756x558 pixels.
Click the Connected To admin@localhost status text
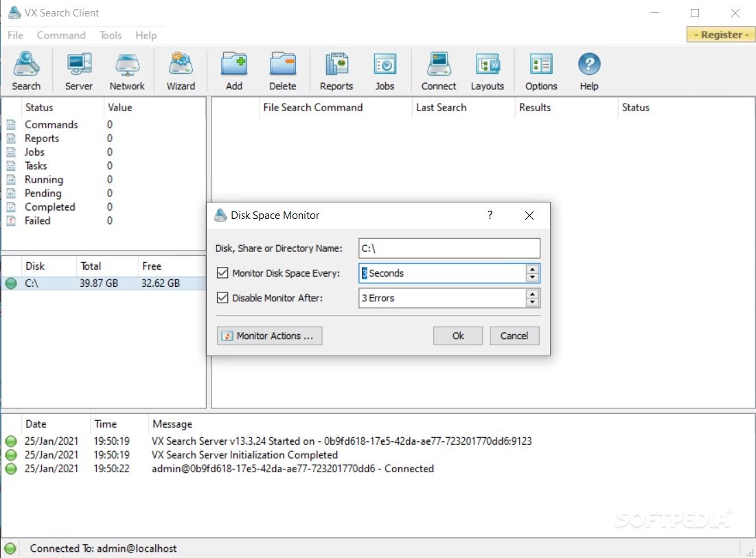[103, 548]
